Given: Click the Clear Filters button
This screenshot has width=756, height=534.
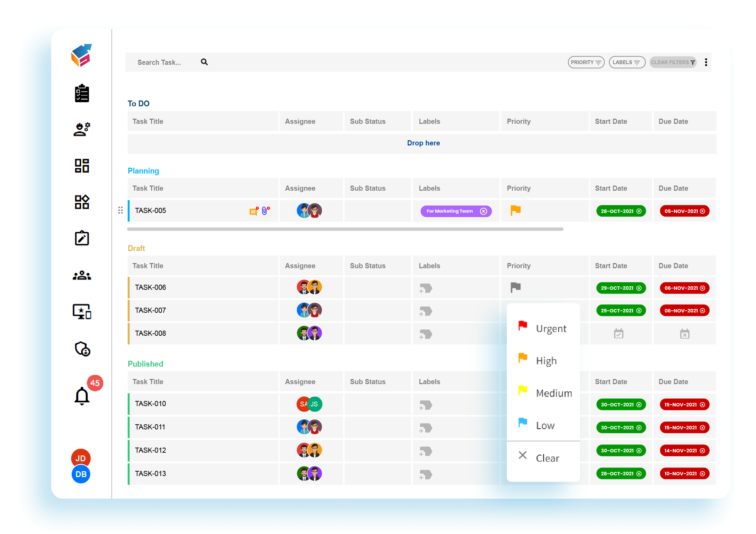Looking at the screenshot, I should pyautogui.click(x=673, y=62).
